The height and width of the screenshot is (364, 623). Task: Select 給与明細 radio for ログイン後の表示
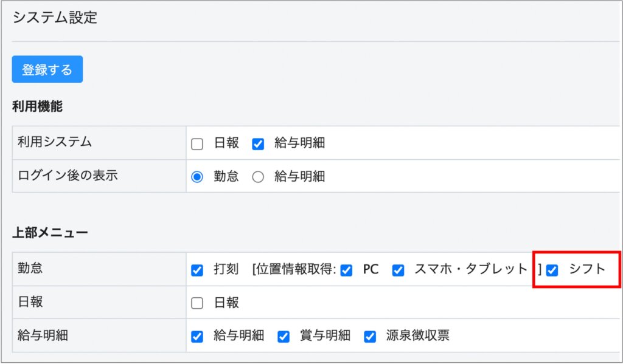click(x=258, y=177)
